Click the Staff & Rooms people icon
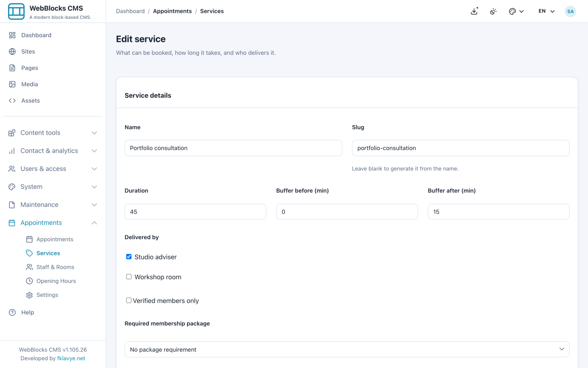Viewport: 588px width, 368px height. [x=29, y=267]
